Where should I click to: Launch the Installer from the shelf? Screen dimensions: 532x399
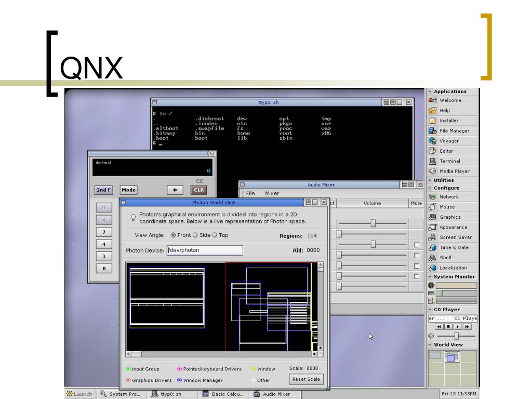[x=453, y=121]
